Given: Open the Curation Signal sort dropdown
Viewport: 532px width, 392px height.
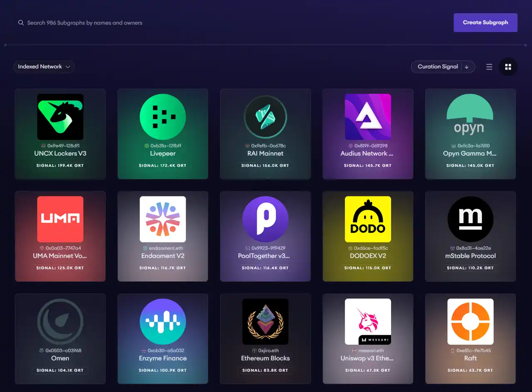Looking at the screenshot, I should click(x=437, y=67).
